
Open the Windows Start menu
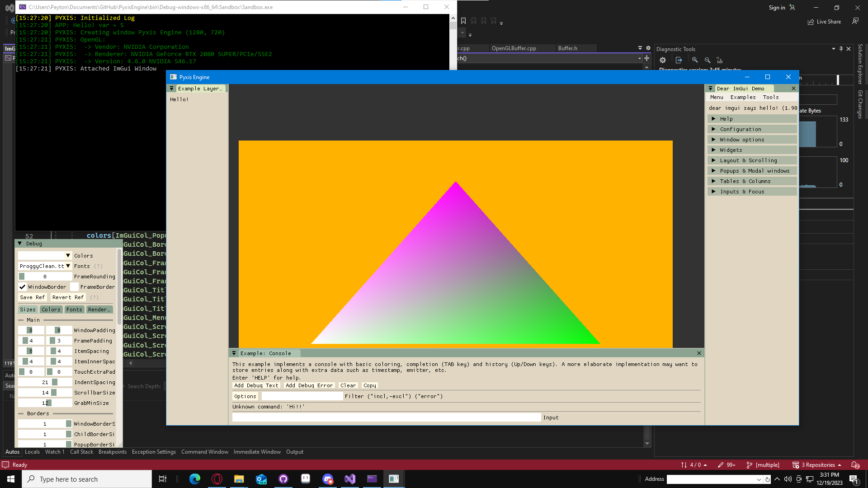[x=11, y=479]
